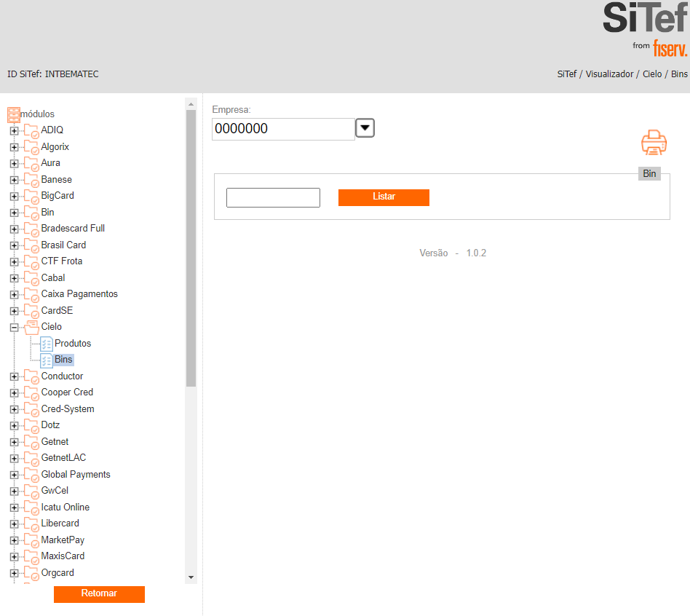
Task: Click the GetnetLAC folder icon
Action: pyautogui.click(x=31, y=459)
